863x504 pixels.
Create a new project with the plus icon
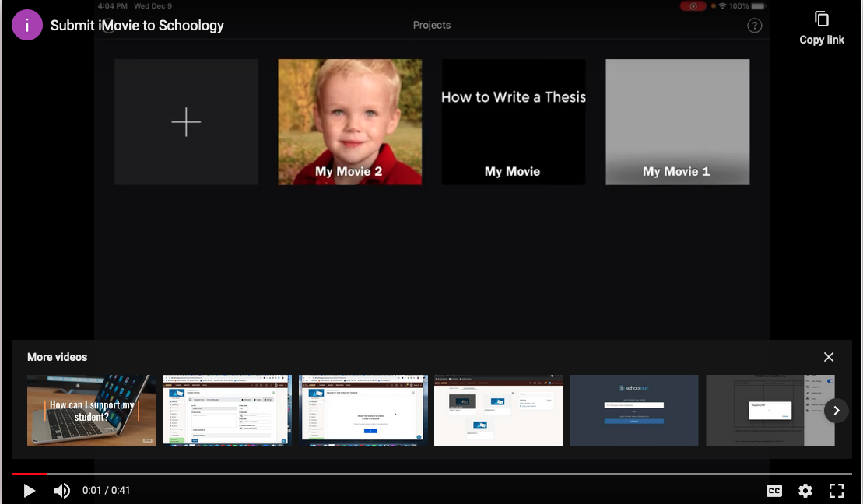click(186, 122)
